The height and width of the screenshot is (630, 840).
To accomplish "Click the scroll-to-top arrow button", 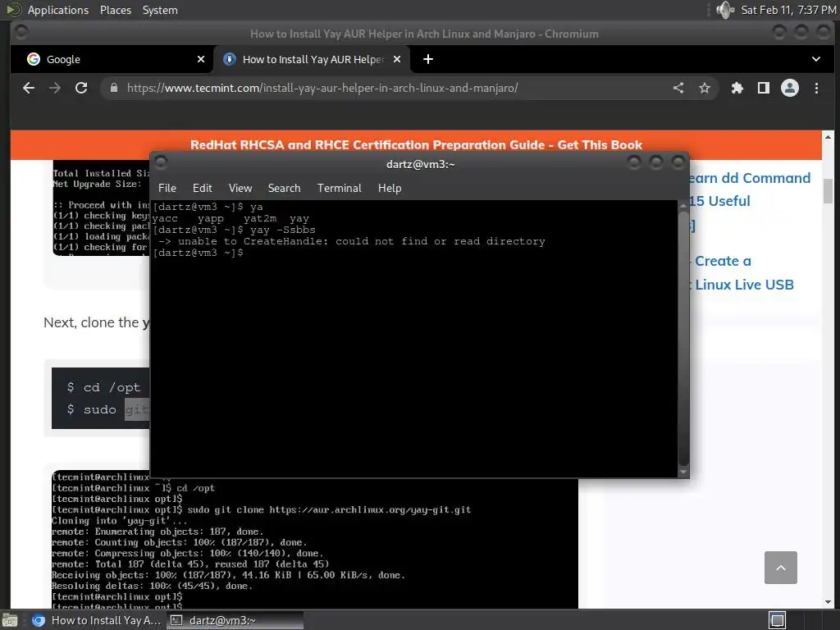I will tap(781, 568).
